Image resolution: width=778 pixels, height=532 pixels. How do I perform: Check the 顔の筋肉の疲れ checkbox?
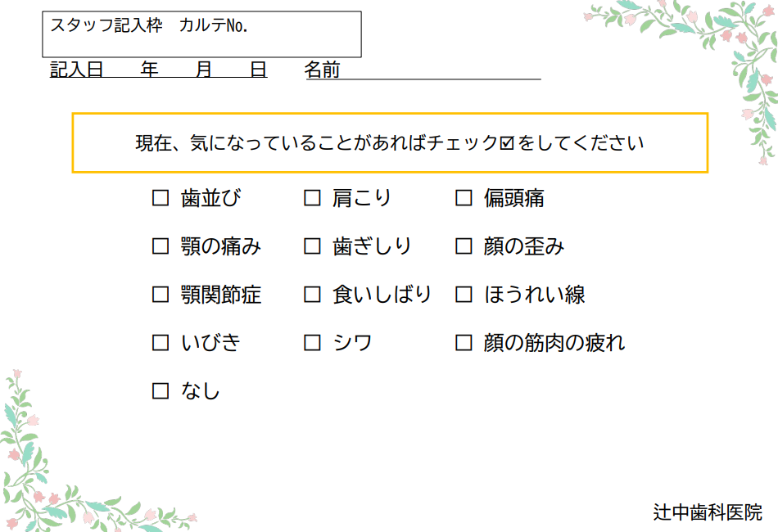(464, 343)
